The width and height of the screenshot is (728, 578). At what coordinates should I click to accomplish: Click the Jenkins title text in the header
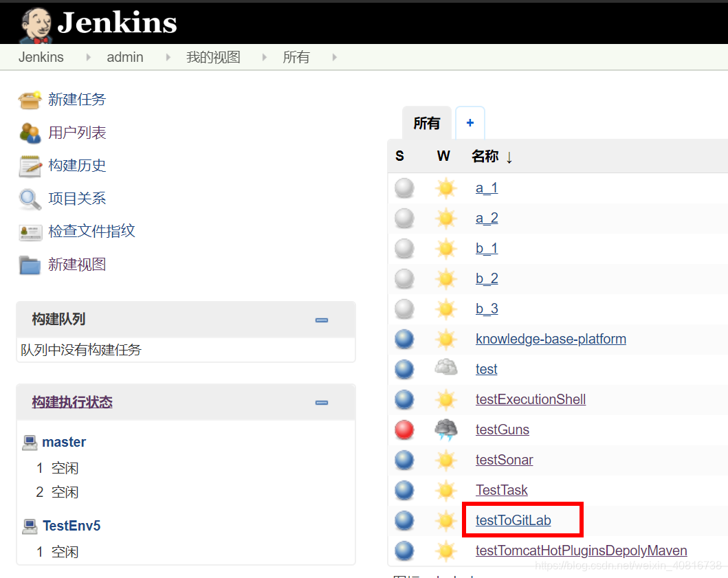[117, 23]
